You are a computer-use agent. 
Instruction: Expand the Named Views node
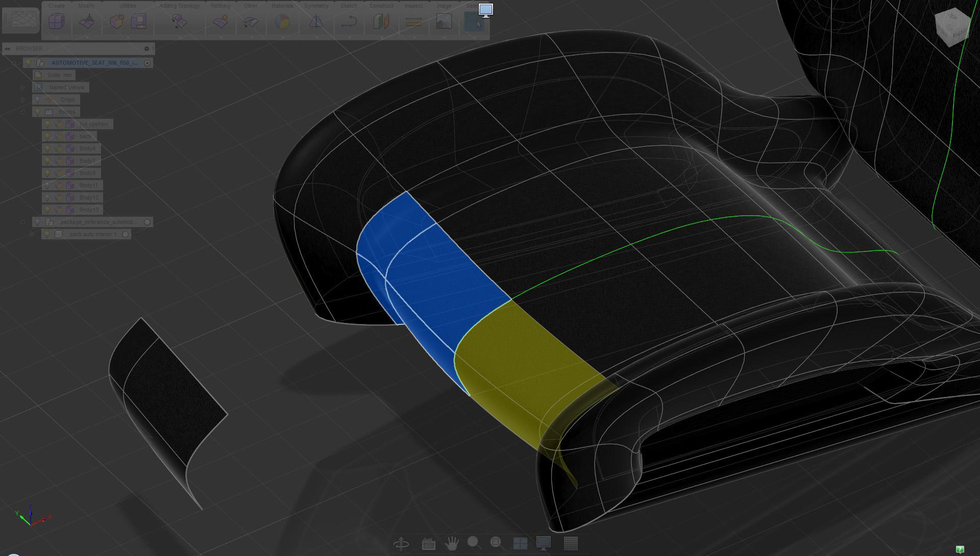pyautogui.click(x=22, y=88)
